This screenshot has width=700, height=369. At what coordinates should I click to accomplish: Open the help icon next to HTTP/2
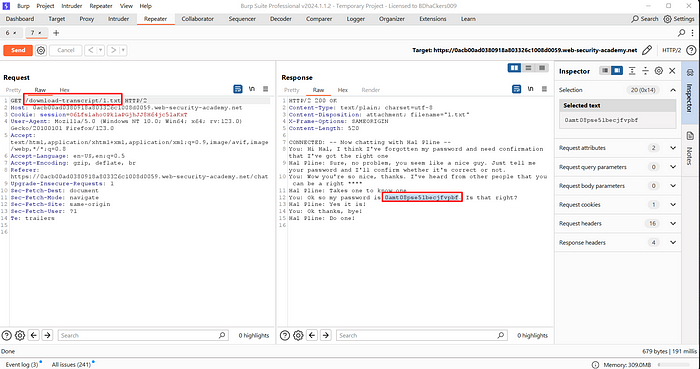691,50
